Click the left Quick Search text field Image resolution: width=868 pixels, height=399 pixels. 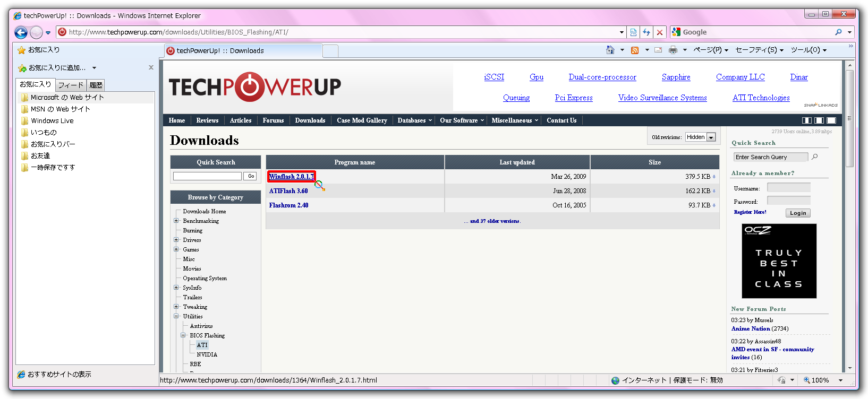click(207, 176)
